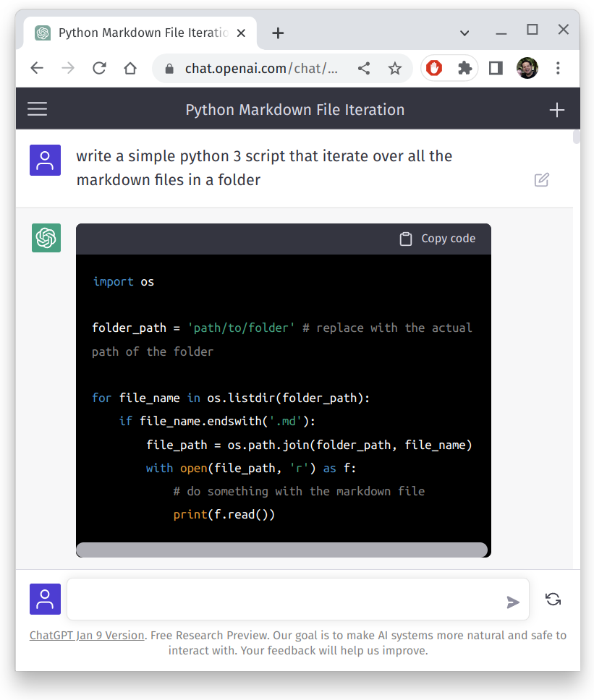Bookmark this page with star icon
Image resolution: width=594 pixels, height=700 pixels.
click(x=394, y=68)
